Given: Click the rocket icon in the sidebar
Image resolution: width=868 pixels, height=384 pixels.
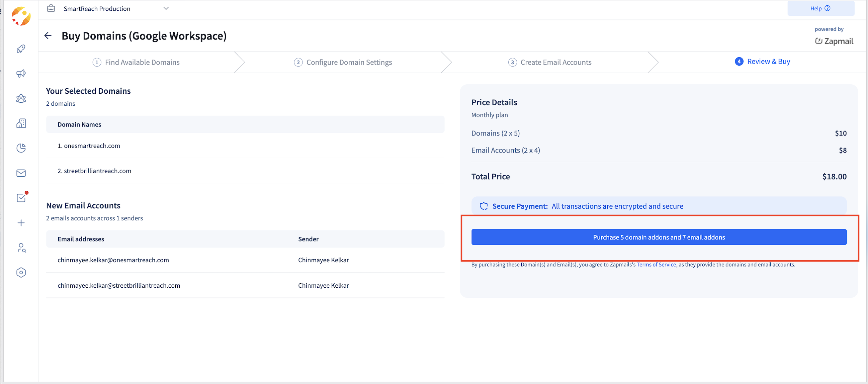Looking at the screenshot, I should 21,49.
